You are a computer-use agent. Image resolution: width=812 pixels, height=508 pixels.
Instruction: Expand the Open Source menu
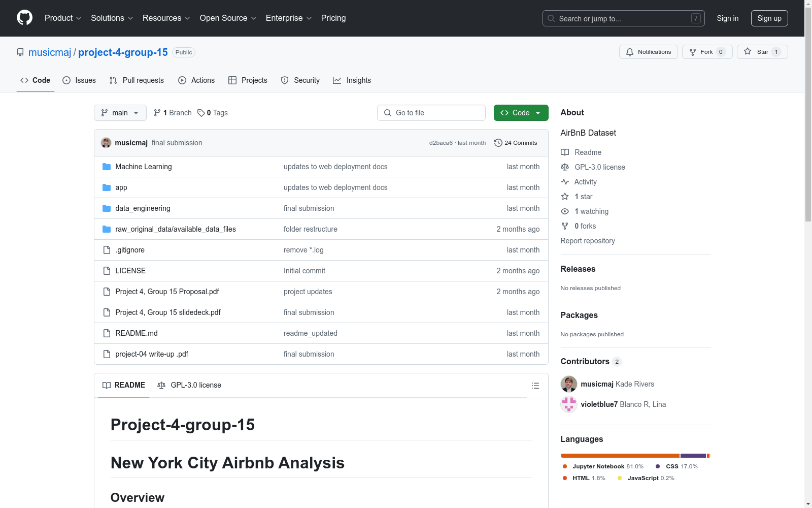228,18
